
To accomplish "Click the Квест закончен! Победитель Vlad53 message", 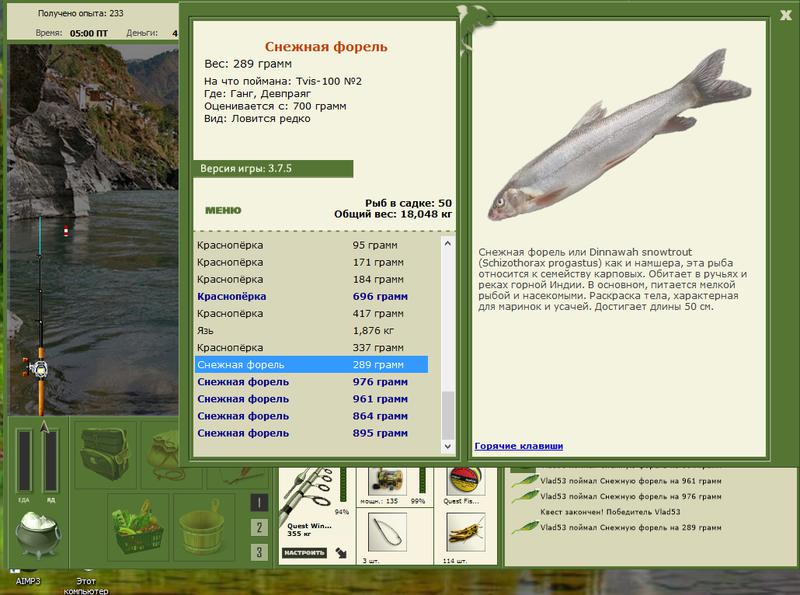I will coord(610,512).
